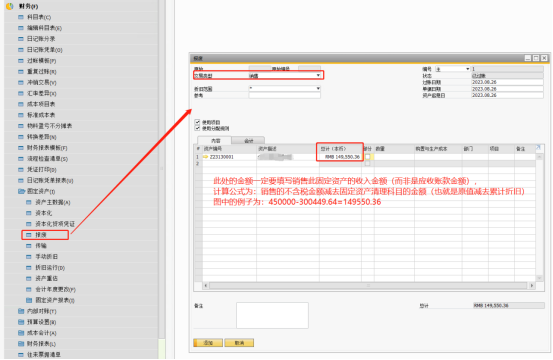This screenshot has height=360, width=553.
Task: Check the 部分 checkbox in row 1
Action: point(367,157)
